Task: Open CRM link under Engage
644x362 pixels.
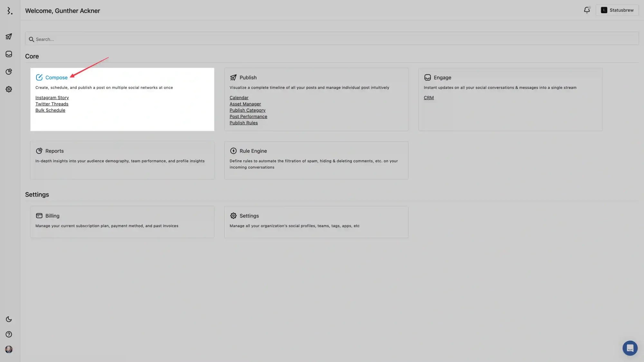Action: pos(429,97)
